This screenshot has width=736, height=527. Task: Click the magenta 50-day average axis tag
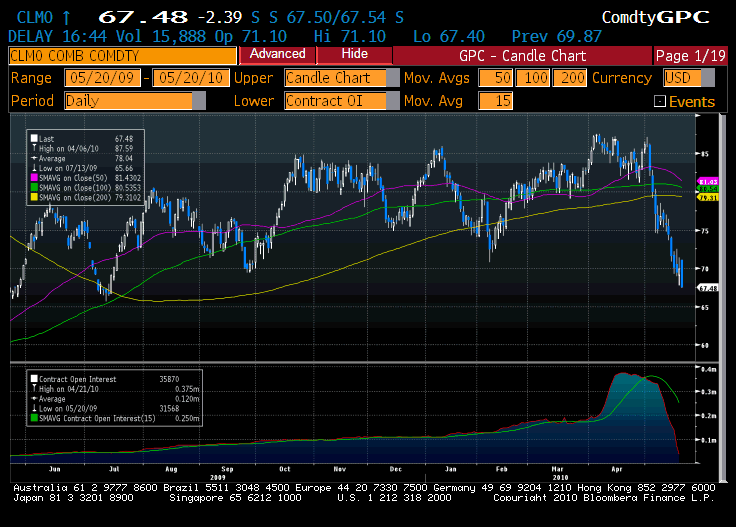pyautogui.click(x=709, y=180)
